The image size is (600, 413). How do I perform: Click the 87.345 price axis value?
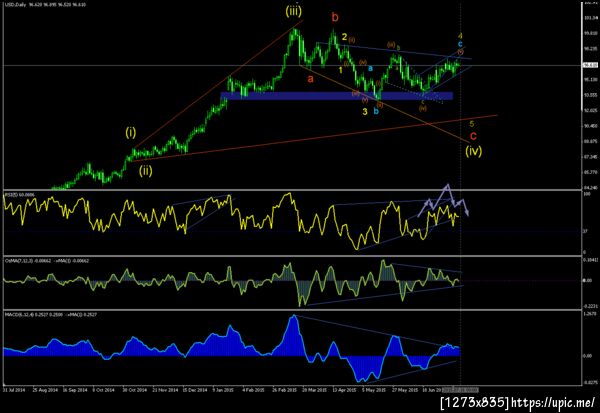coord(590,157)
